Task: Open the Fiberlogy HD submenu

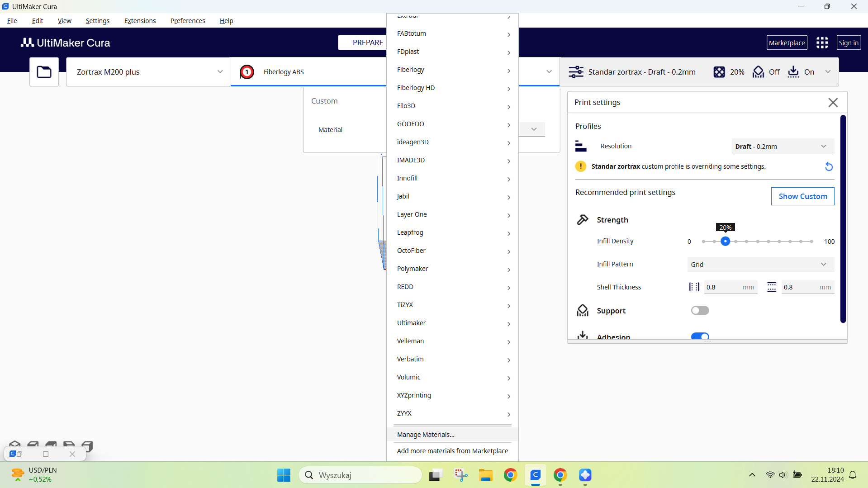Action: 453,88
